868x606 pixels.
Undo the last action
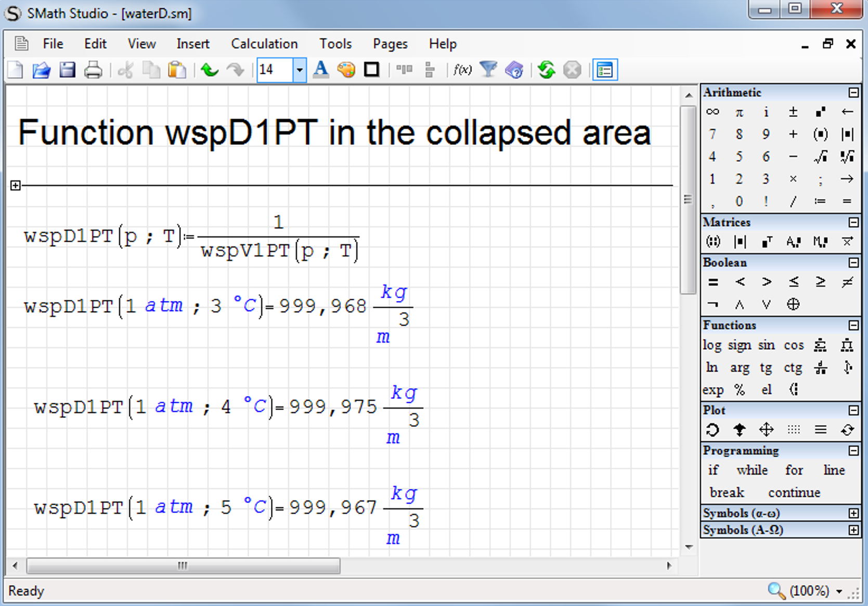(x=210, y=70)
